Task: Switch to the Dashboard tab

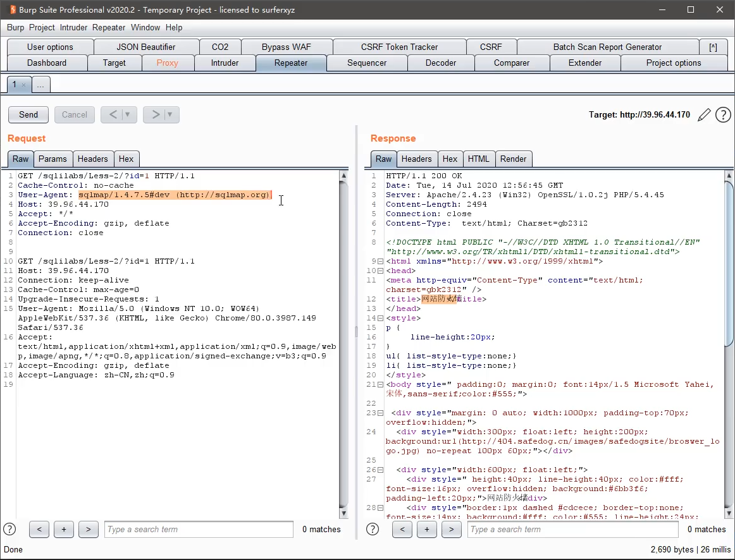Action: [47, 63]
